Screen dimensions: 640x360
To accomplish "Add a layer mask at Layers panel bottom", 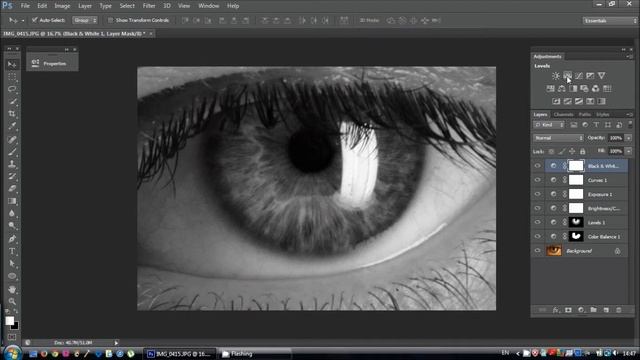I will point(568,310).
